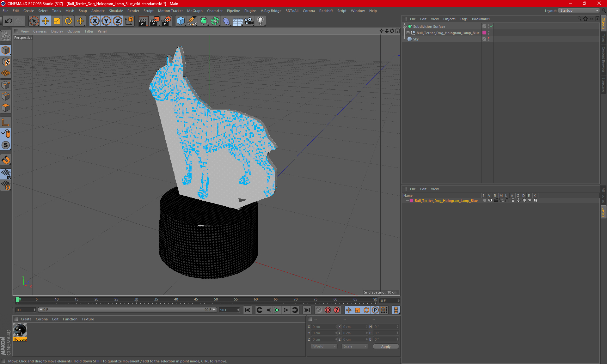Open the Layout Startup dropdown
The height and width of the screenshot is (364, 607).
(x=579, y=10)
